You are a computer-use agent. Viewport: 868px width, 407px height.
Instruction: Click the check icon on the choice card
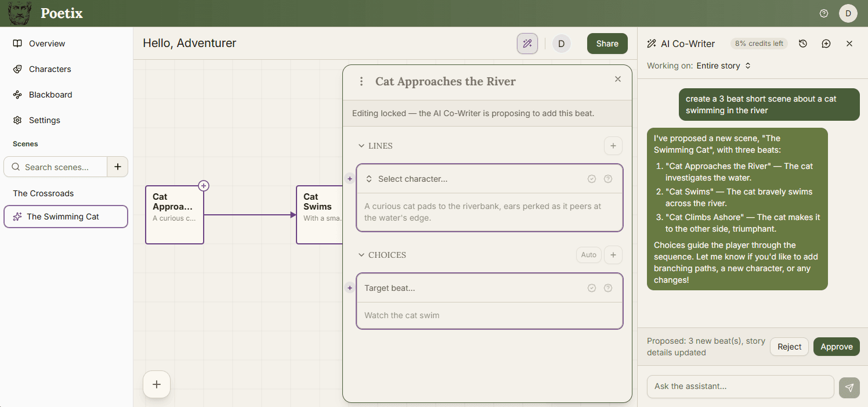[x=592, y=288]
